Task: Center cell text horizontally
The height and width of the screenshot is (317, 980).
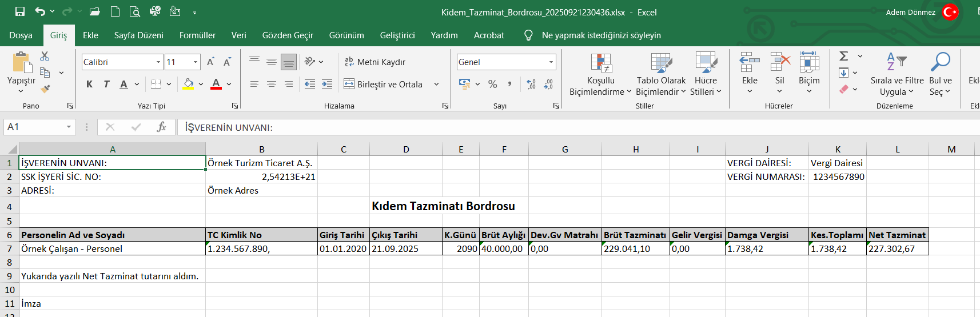Action: point(272,84)
